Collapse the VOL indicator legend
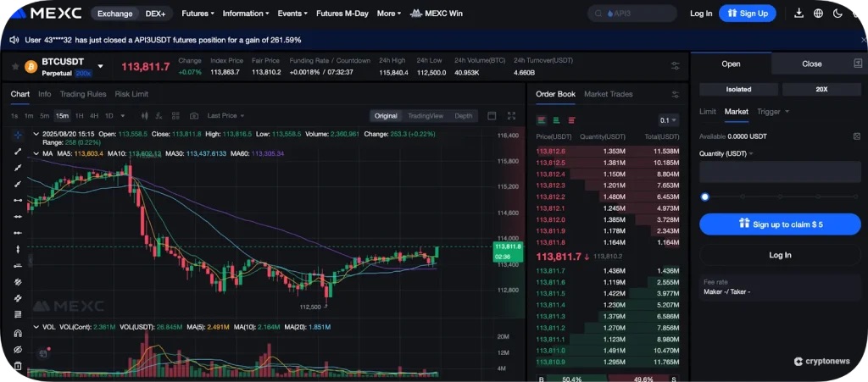The height and width of the screenshot is (382, 868). 36,327
